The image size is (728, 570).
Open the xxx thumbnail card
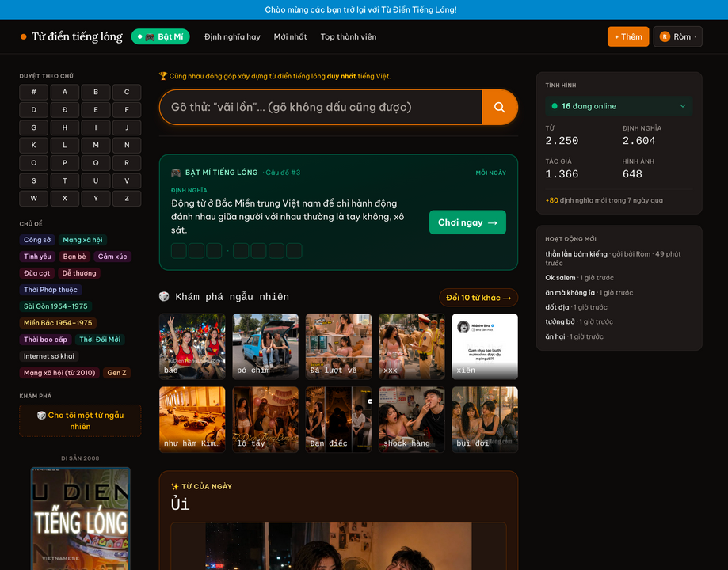click(412, 346)
